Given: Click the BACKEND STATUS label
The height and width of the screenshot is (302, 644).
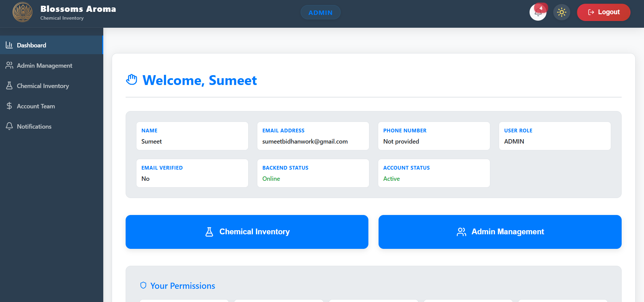Looking at the screenshot, I should pos(285,168).
